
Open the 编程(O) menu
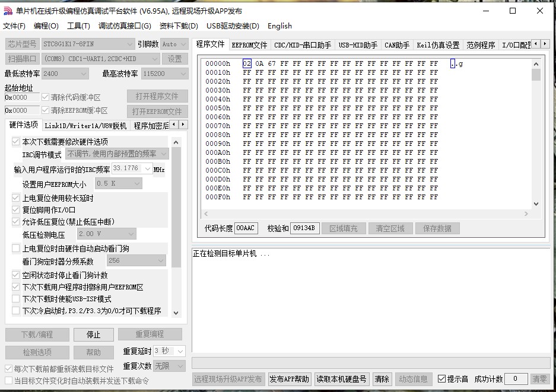pyautogui.click(x=46, y=26)
